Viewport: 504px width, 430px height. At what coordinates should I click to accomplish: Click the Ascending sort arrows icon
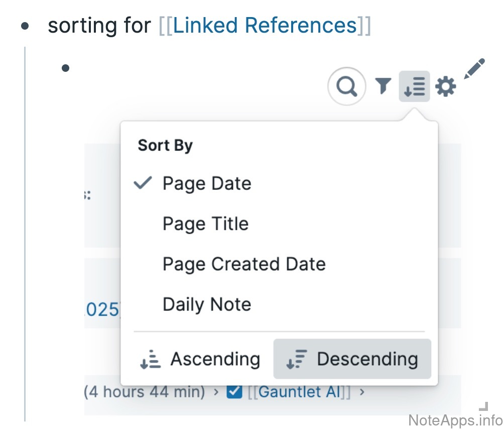(150, 360)
